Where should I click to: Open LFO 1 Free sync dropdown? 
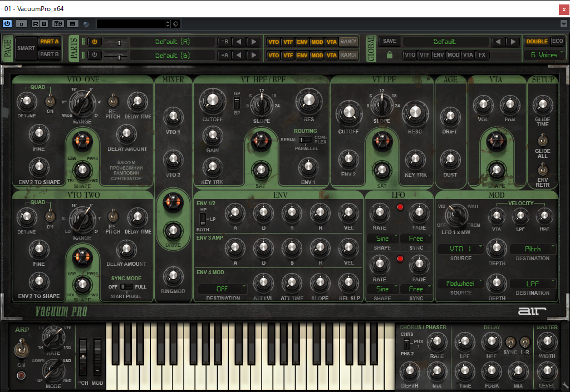tap(416, 239)
